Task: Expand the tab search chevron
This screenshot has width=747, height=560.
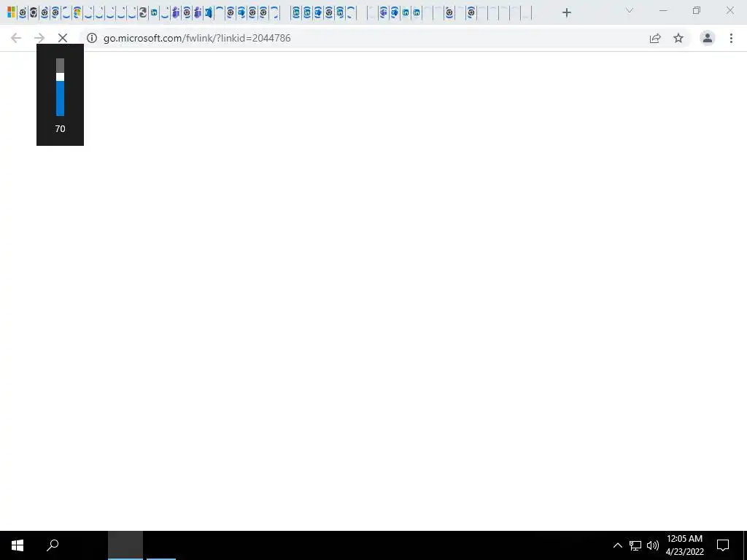Action: (x=630, y=10)
